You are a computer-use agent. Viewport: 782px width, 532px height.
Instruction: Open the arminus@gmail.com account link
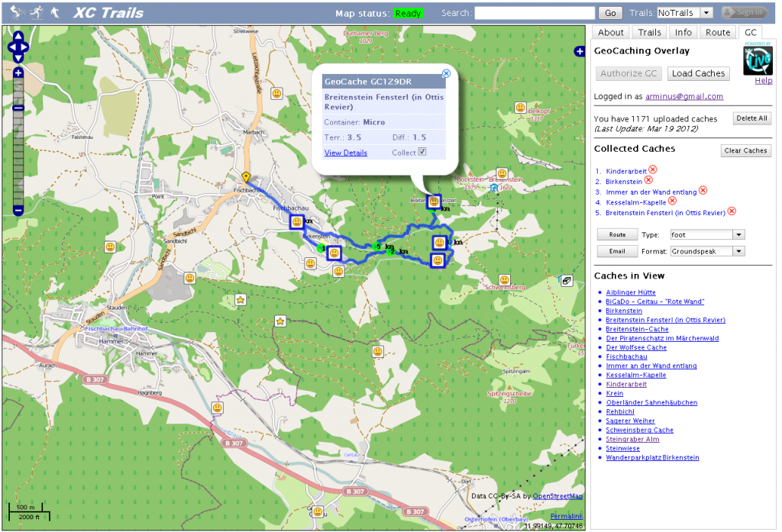coord(684,96)
